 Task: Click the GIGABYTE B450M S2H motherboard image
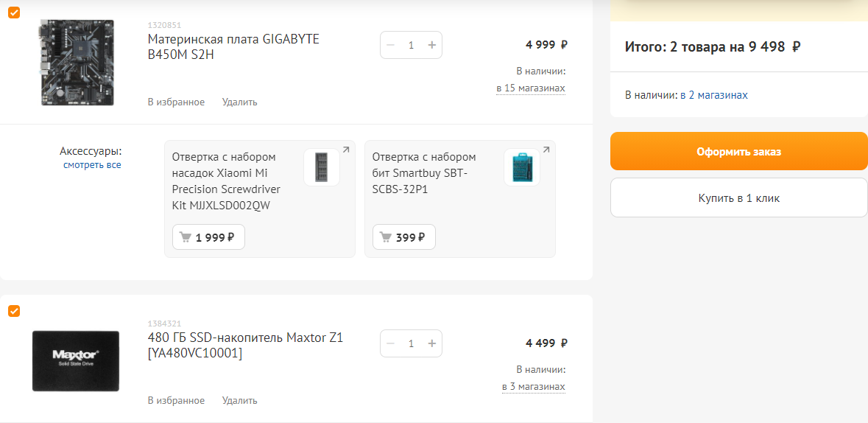[77, 62]
